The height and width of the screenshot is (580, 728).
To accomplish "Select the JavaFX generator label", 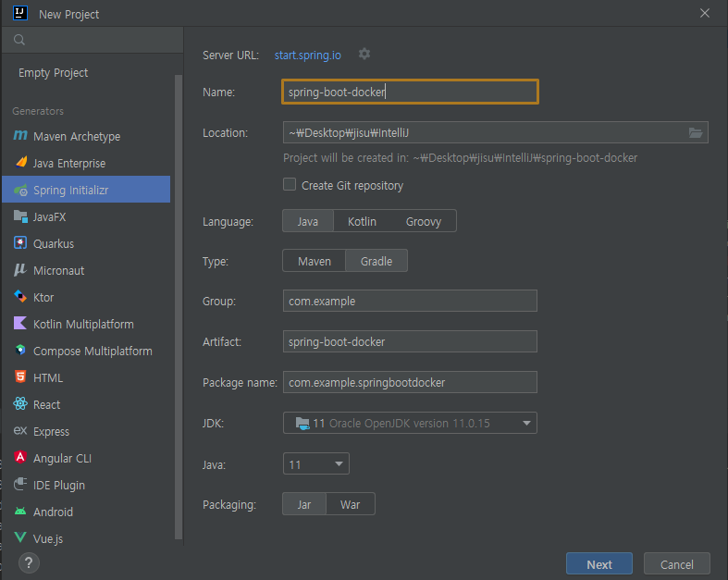I will (x=49, y=216).
